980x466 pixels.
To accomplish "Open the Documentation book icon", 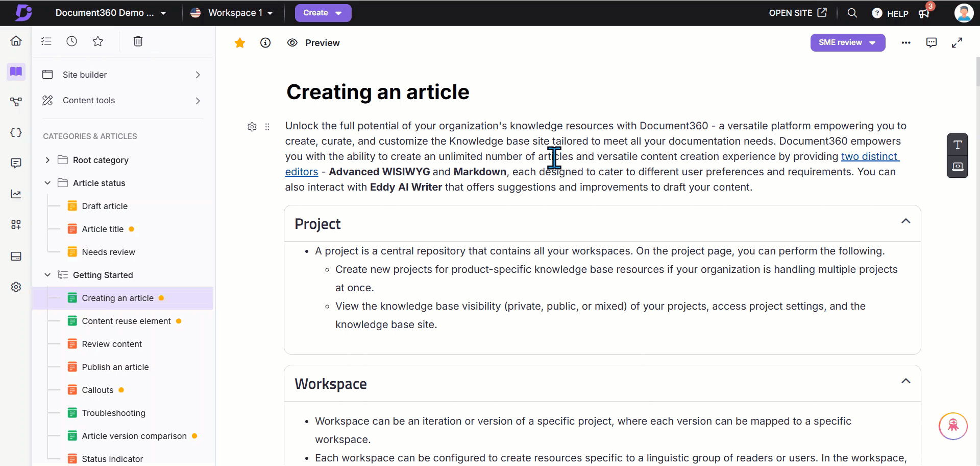I will tap(16, 72).
